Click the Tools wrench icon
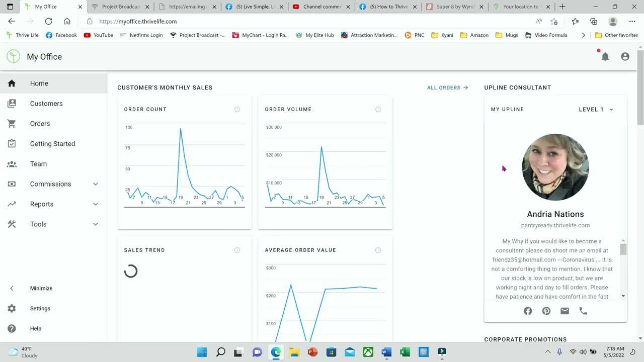This screenshot has width=644, height=362. pos(12,224)
